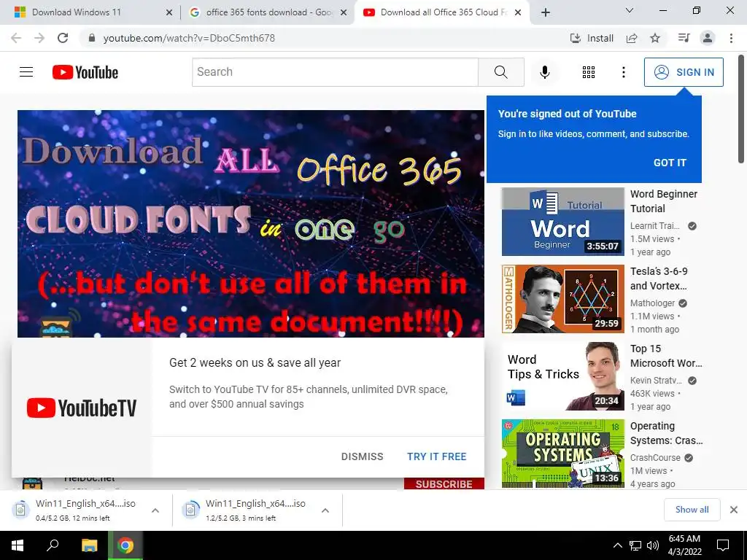Click TRY IT FREE for YouTube TV
This screenshot has width=747, height=560.
[x=436, y=456]
